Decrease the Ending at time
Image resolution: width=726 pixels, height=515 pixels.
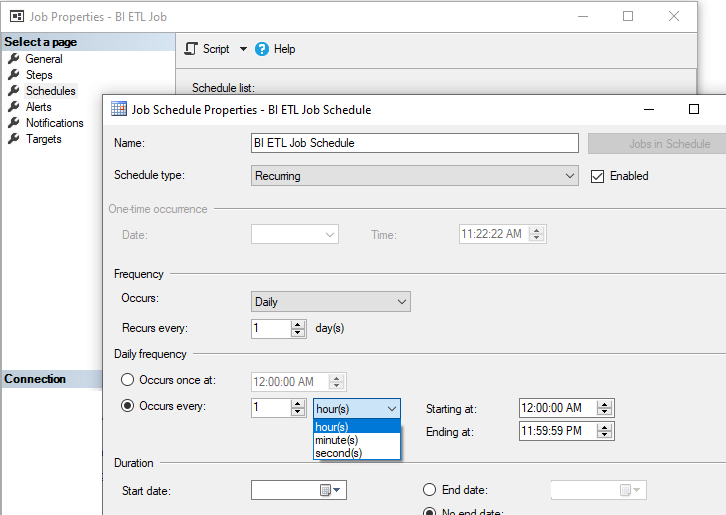point(604,435)
